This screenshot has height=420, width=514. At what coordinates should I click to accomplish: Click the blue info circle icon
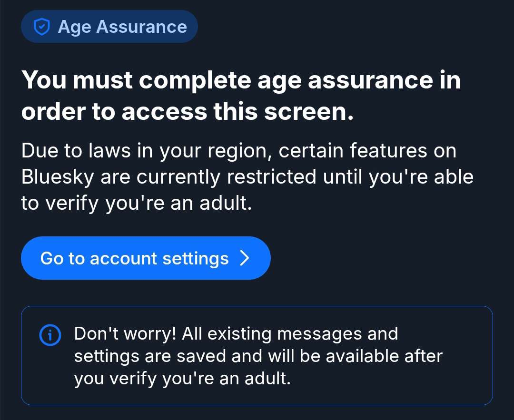[x=49, y=336]
